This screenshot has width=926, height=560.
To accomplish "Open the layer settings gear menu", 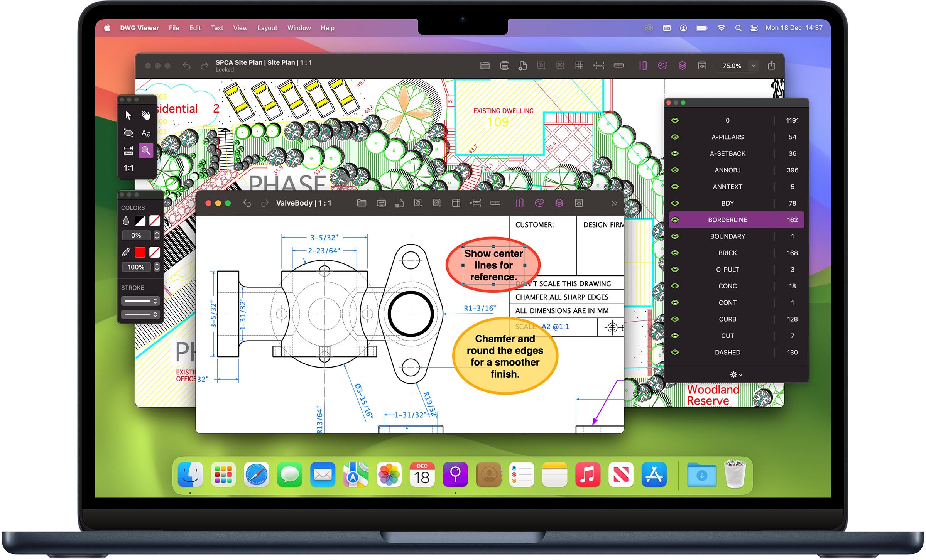I will point(734,374).
